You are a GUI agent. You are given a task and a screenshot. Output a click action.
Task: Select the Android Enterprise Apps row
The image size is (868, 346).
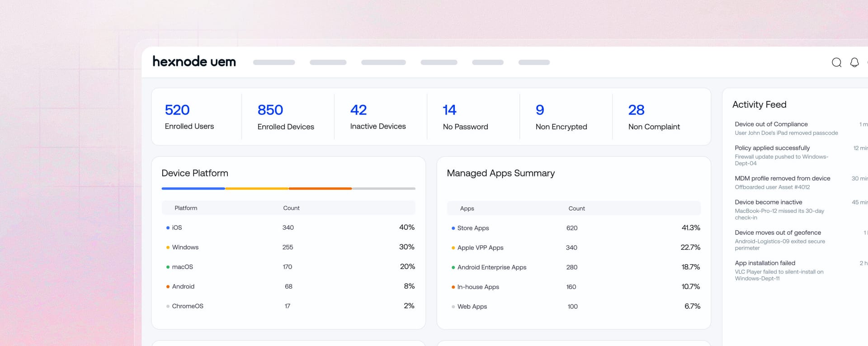pos(574,267)
